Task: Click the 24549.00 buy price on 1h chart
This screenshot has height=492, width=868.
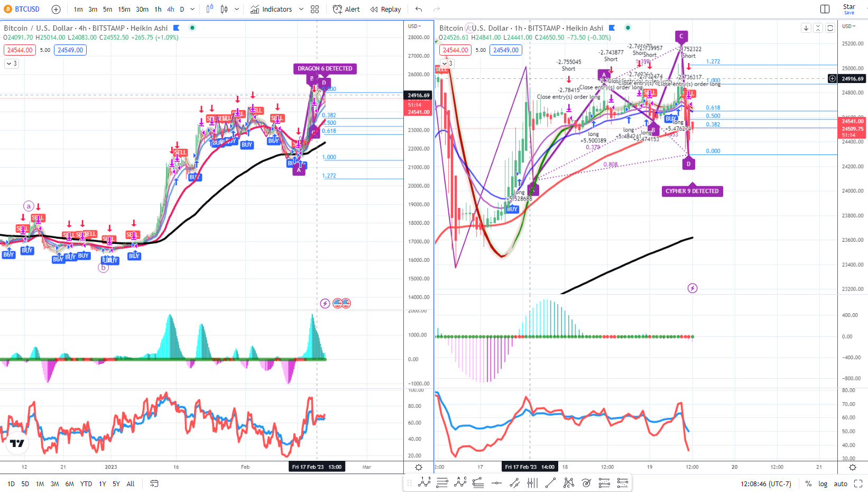Action: (x=506, y=50)
